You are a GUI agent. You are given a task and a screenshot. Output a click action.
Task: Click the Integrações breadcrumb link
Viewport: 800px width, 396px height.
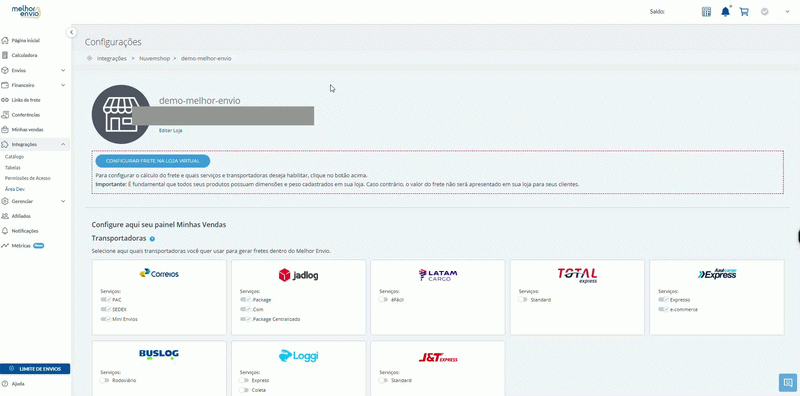pyautogui.click(x=112, y=59)
